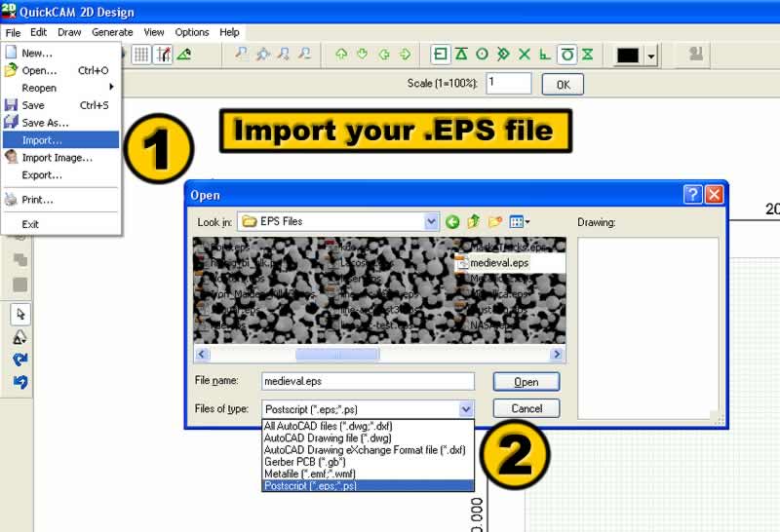
Task: Click the OK button beside the Scale field
Action: tap(563, 85)
